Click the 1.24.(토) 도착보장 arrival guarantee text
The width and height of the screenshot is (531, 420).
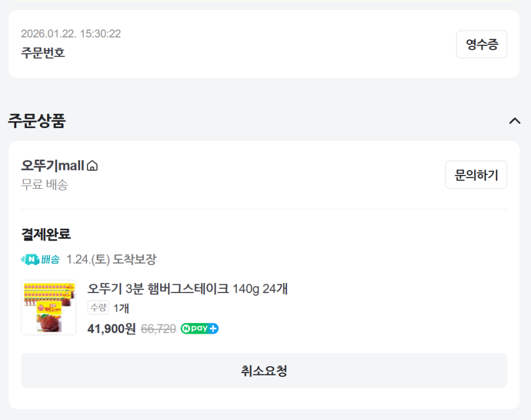(x=111, y=259)
